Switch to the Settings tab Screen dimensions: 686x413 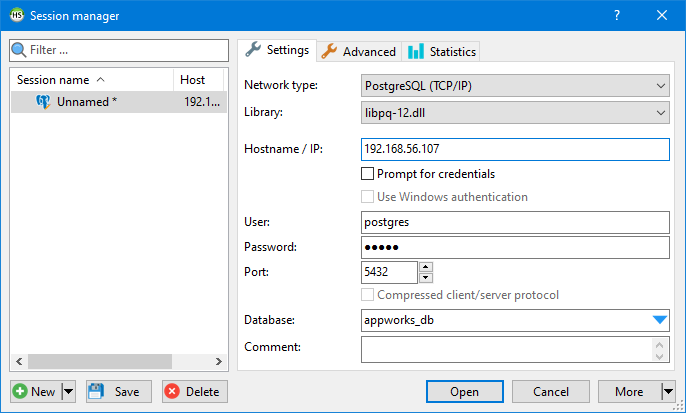[x=277, y=50]
